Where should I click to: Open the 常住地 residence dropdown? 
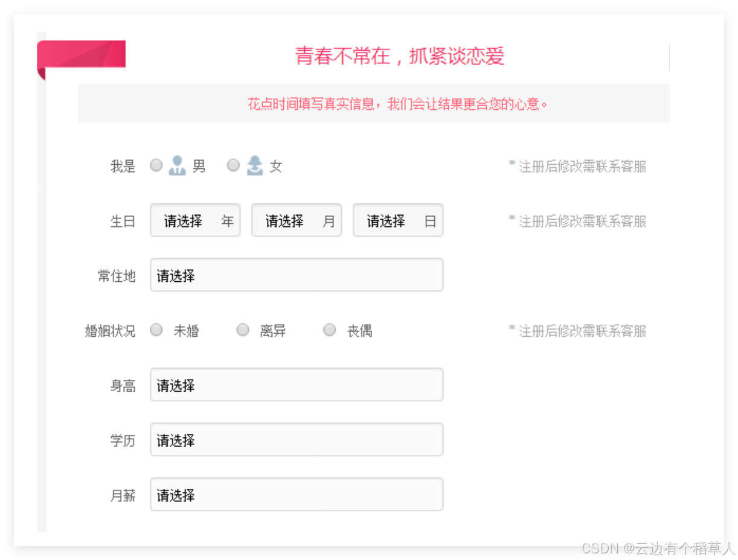point(297,275)
